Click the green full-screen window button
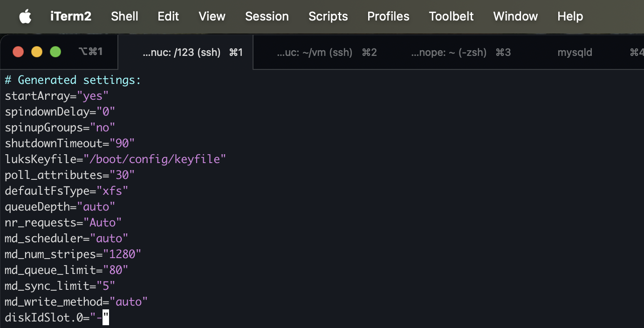This screenshot has height=328, width=644. pos(55,52)
